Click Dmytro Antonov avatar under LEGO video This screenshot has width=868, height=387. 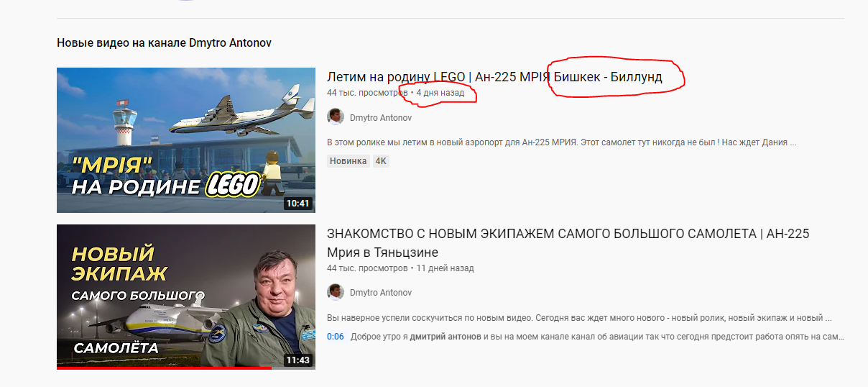point(336,117)
